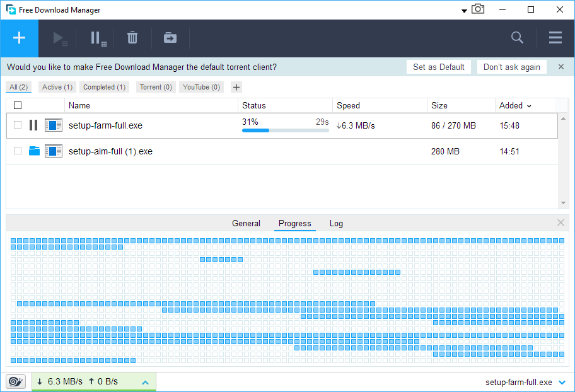Open the search magnifier icon

[x=517, y=37]
